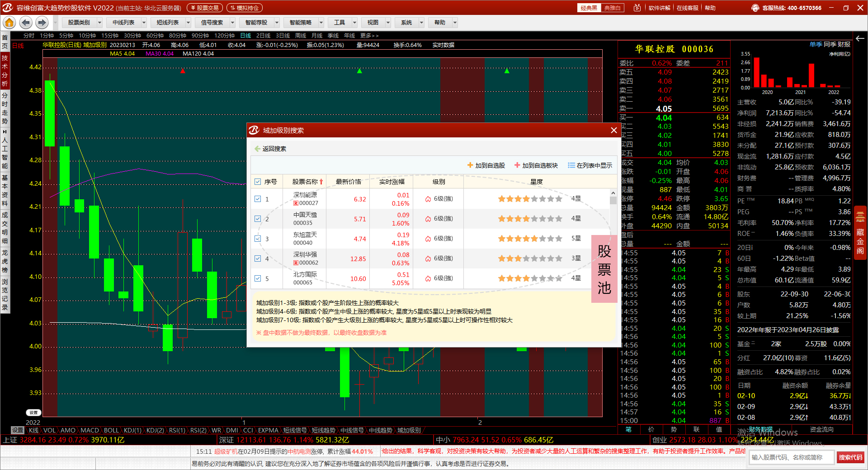
Task: Click the 融 marker beside 000027
Action: click(x=296, y=203)
